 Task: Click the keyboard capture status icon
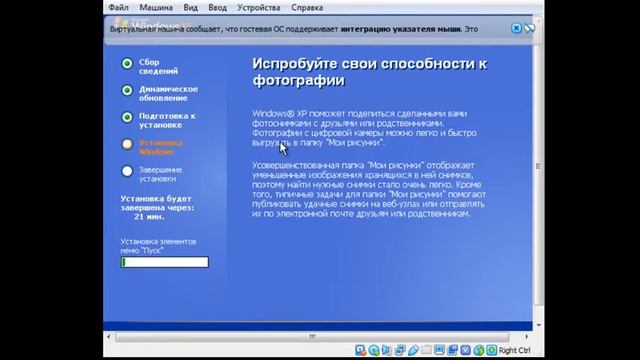click(492, 350)
